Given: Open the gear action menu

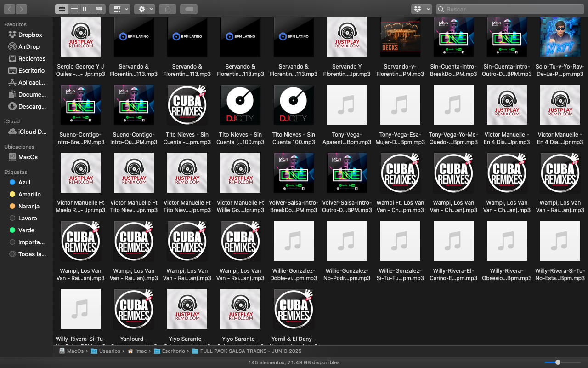Looking at the screenshot, I should click(144, 9).
